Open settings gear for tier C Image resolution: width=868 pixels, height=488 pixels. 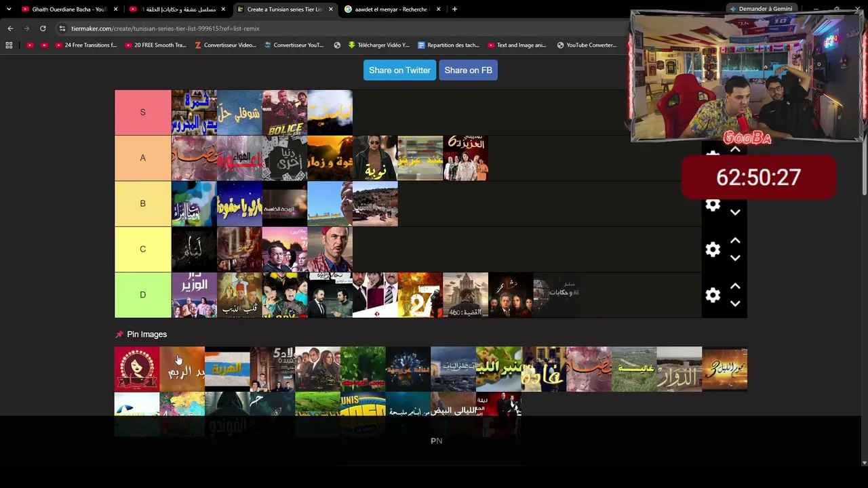pos(713,249)
